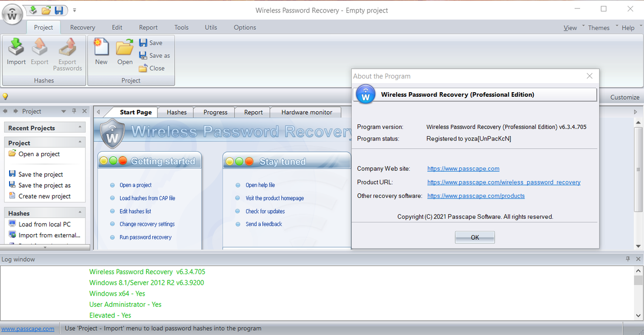The width and height of the screenshot is (644, 335).
Task: Pin the Project side panel
Action: tap(74, 111)
